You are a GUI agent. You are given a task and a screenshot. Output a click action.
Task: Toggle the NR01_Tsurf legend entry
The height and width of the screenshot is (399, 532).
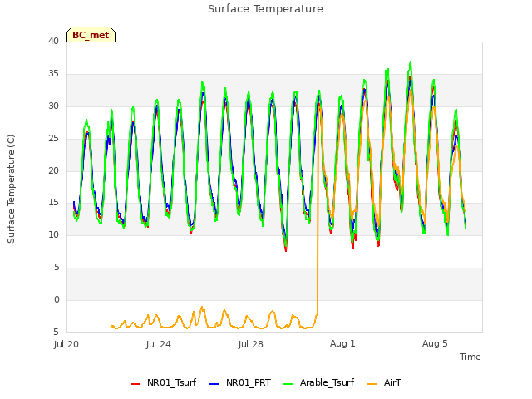(x=163, y=382)
